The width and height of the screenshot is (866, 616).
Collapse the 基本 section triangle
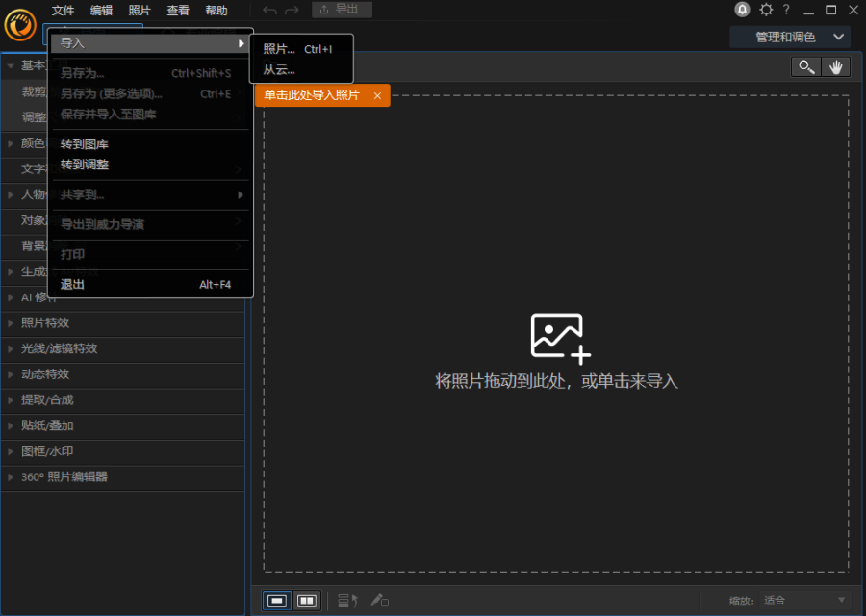pyautogui.click(x=11, y=65)
